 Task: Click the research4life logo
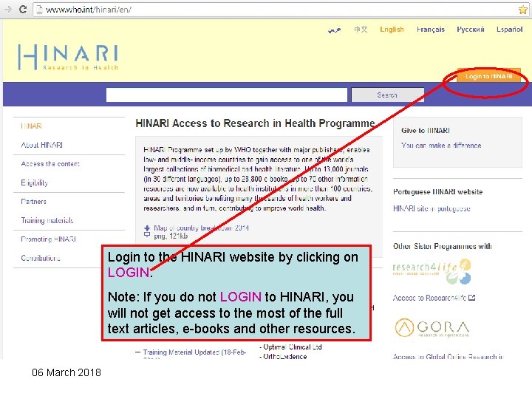(x=432, y=271)
